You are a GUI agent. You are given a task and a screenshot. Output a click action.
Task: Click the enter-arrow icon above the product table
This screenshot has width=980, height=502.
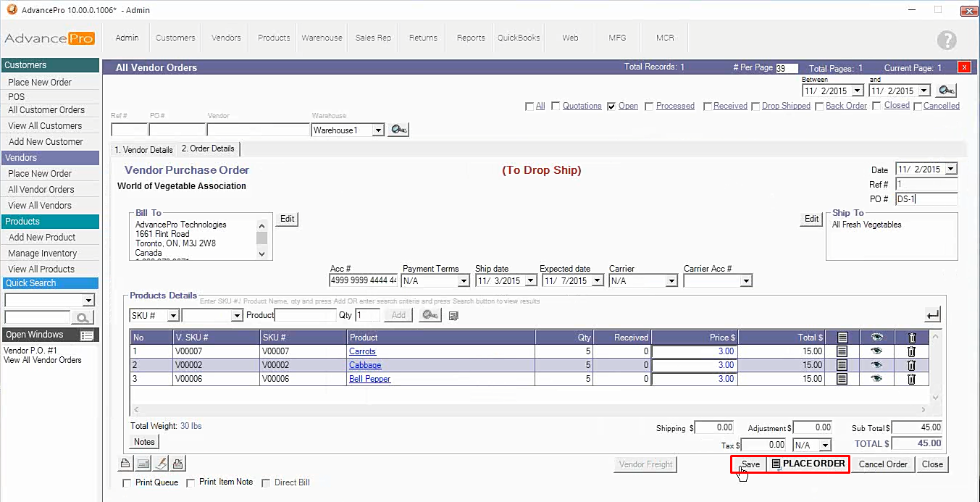click(x=933, y=314)
